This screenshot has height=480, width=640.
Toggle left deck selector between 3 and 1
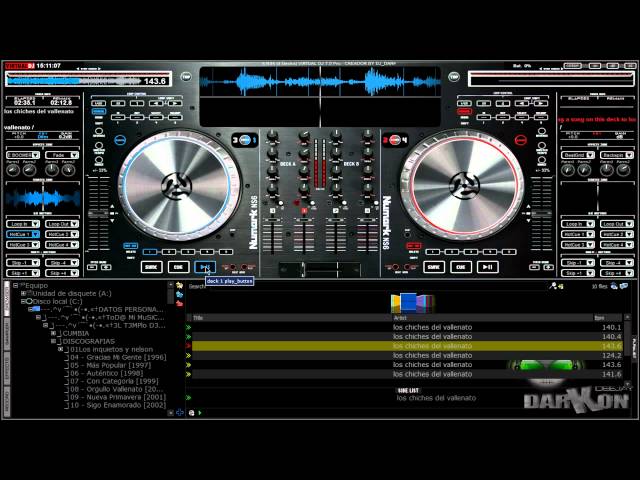point(245,140)
